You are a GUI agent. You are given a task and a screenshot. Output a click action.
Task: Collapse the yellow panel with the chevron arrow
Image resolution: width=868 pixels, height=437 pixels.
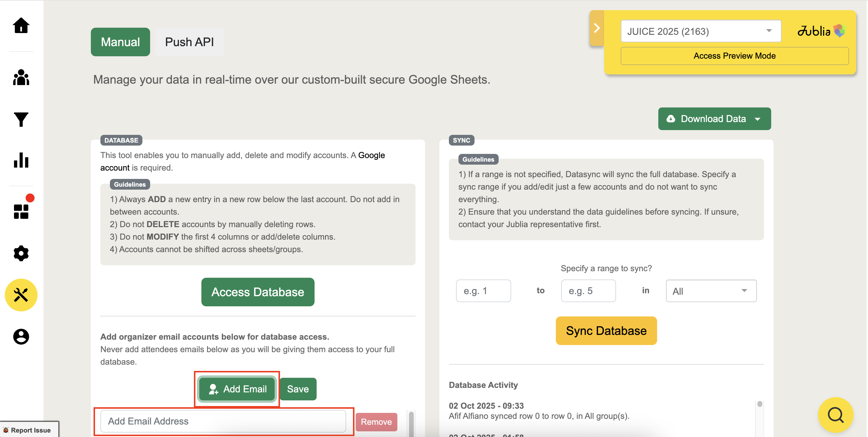(x=596, y=28)
